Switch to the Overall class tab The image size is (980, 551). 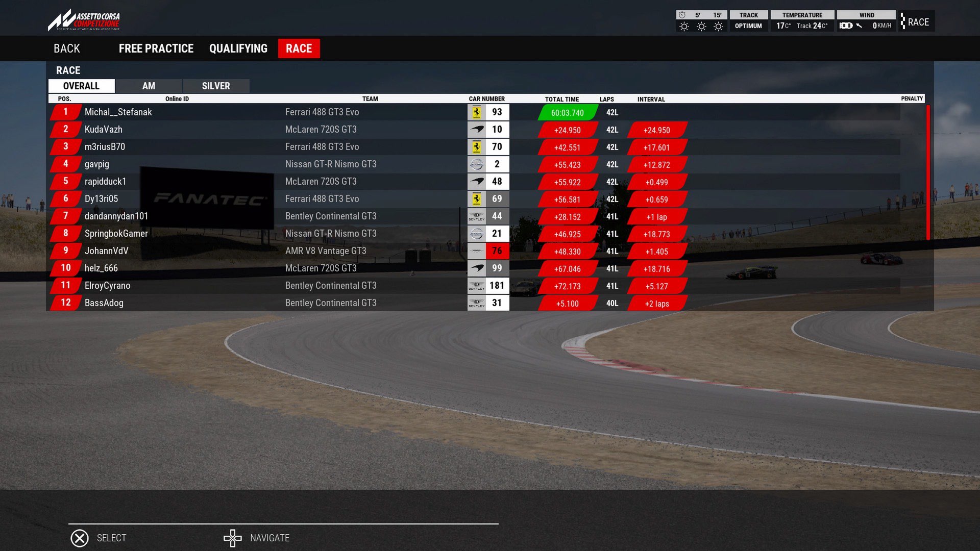pos(82,86)
